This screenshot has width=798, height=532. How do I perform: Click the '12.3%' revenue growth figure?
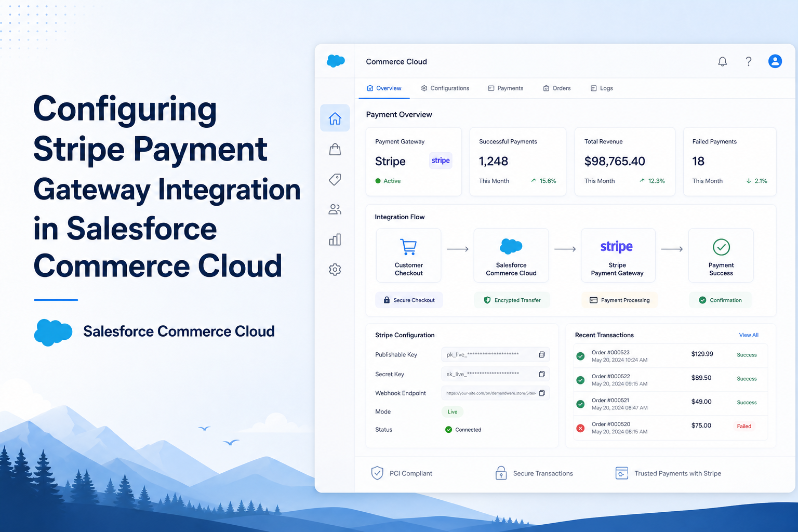point(656,181)
